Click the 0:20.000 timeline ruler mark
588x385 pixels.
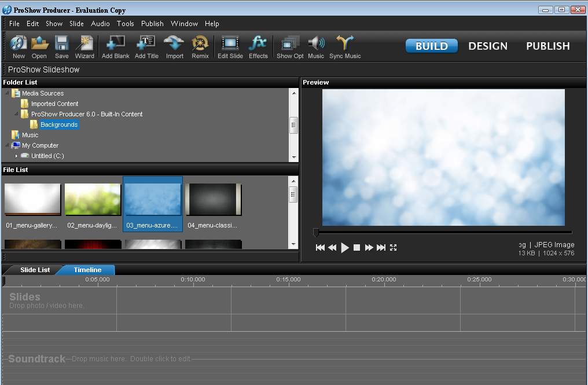pyautogui.click(x=384, y=280)
